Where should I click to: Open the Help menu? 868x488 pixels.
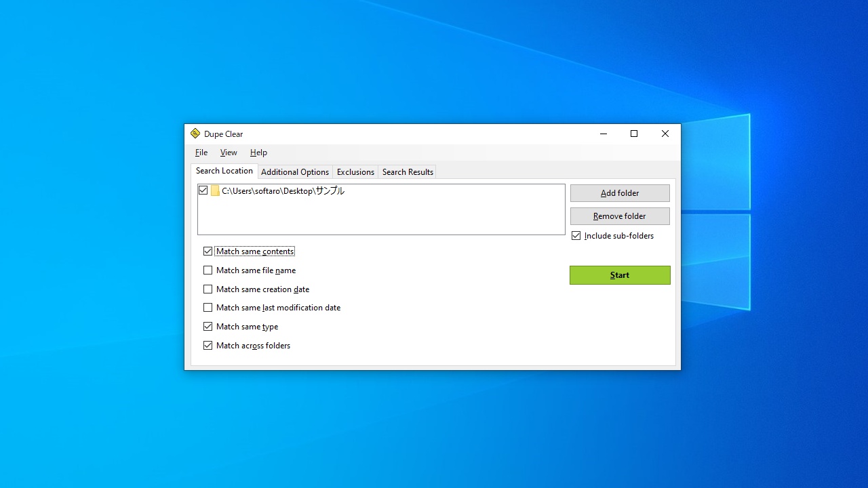click(x=258, y=152)
